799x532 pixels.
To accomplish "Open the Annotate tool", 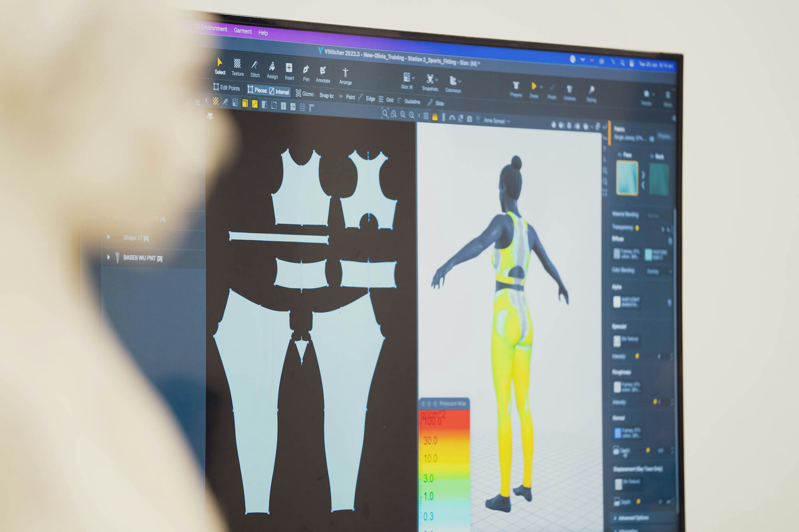I will [x=323, y=75].
